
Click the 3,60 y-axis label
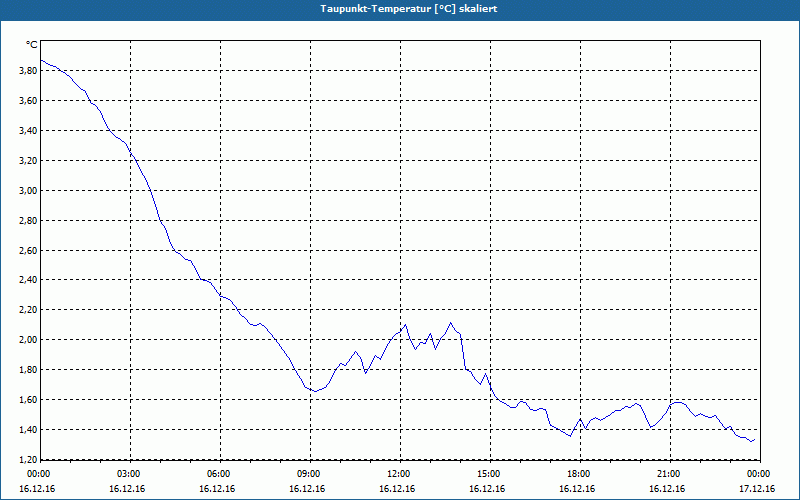coord(28,101)
